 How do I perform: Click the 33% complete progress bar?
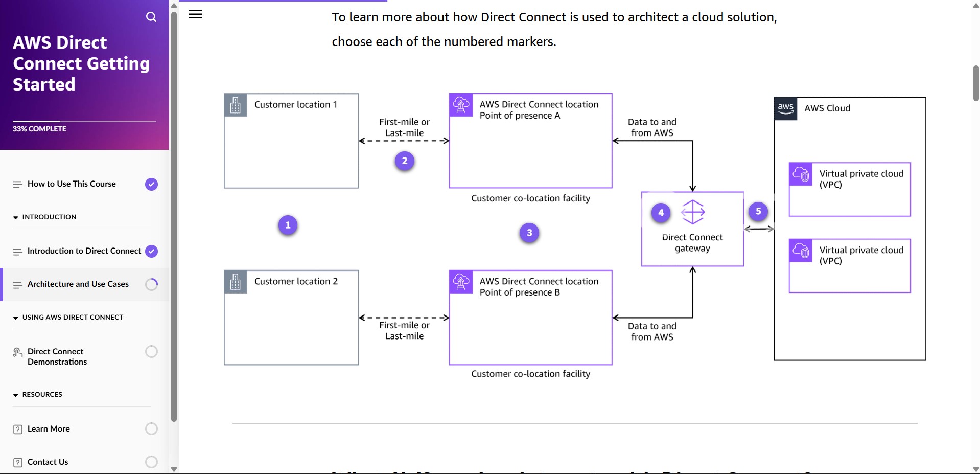(84, 121)
